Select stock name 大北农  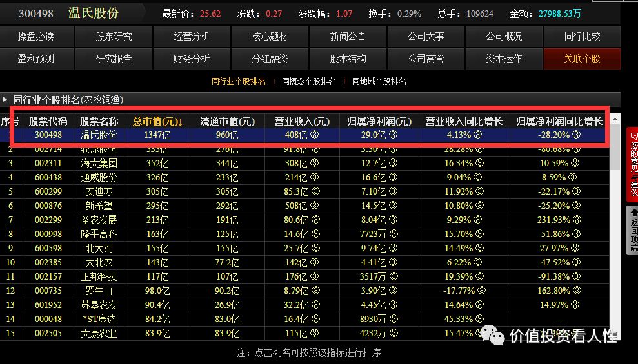(x=99, y=262)
